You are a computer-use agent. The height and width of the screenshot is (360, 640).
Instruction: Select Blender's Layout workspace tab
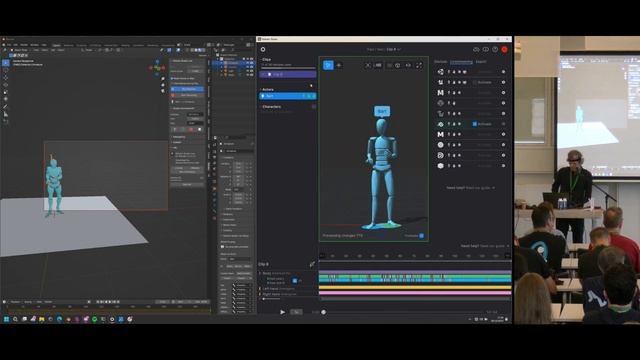click(56, 45)
